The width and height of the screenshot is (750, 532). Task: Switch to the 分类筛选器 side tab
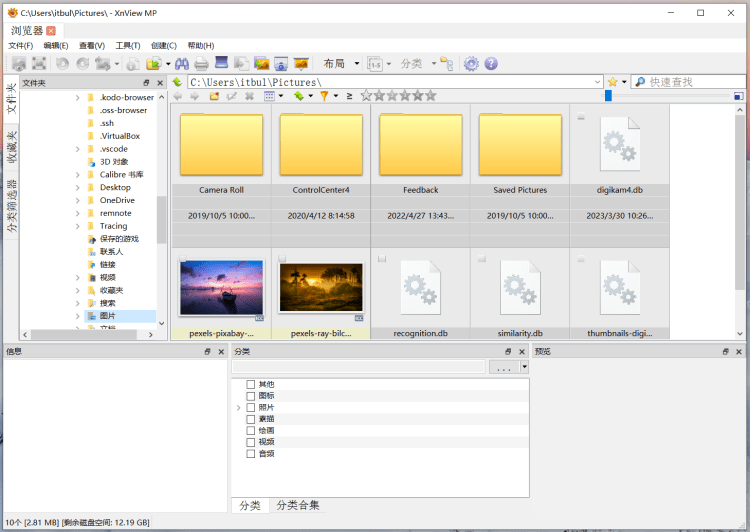tap(11, 206)
